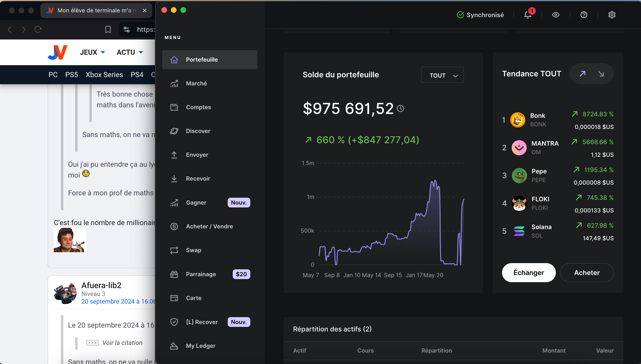Open the PC tab on jeuxvideo site
This screenshot has width=641, height=364.
tap(53, 74)
